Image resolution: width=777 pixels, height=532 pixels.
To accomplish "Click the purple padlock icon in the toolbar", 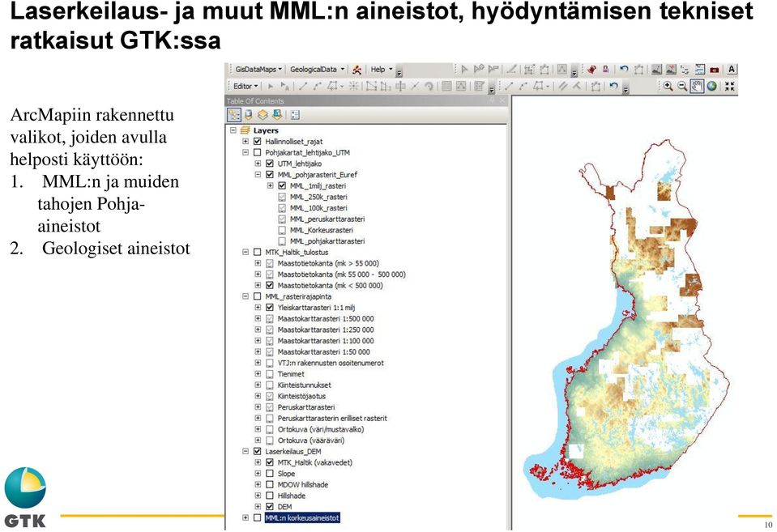I will click(605, 70).
